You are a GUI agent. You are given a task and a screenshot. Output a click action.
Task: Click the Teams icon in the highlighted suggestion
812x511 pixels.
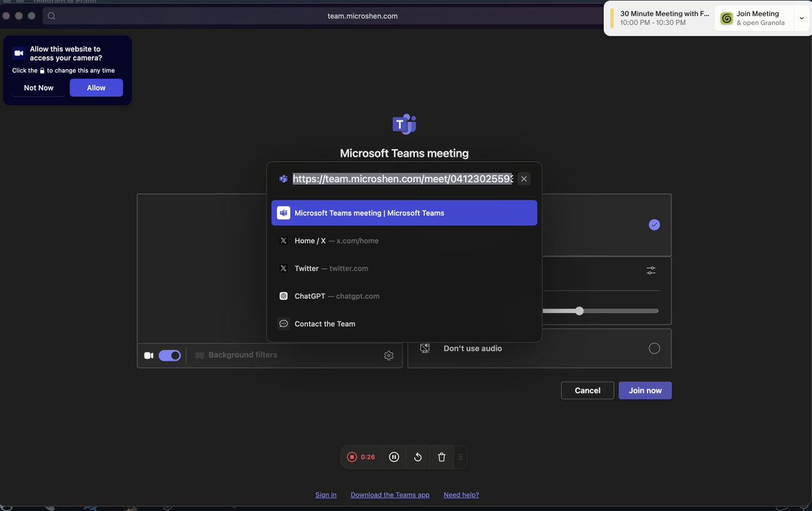(x=284, y=213)
